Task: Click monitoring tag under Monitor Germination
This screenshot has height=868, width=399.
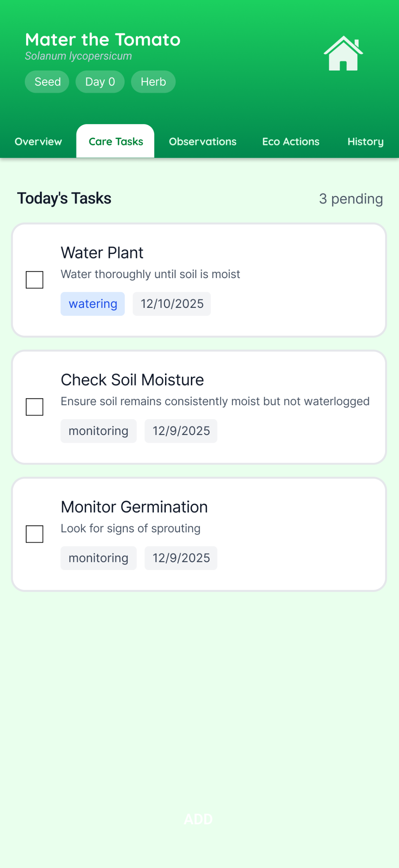Action: 98,558
